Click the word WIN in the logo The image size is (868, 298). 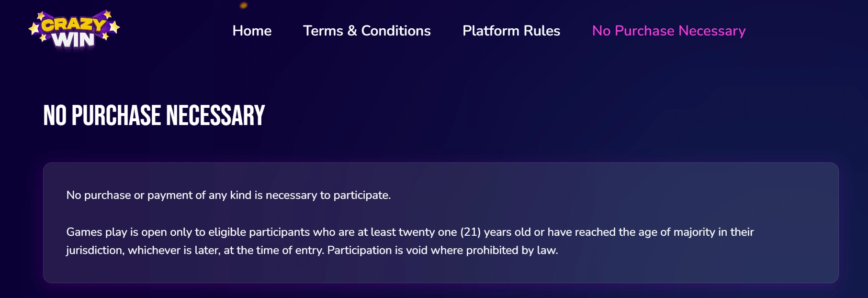(x=73, y=40)
